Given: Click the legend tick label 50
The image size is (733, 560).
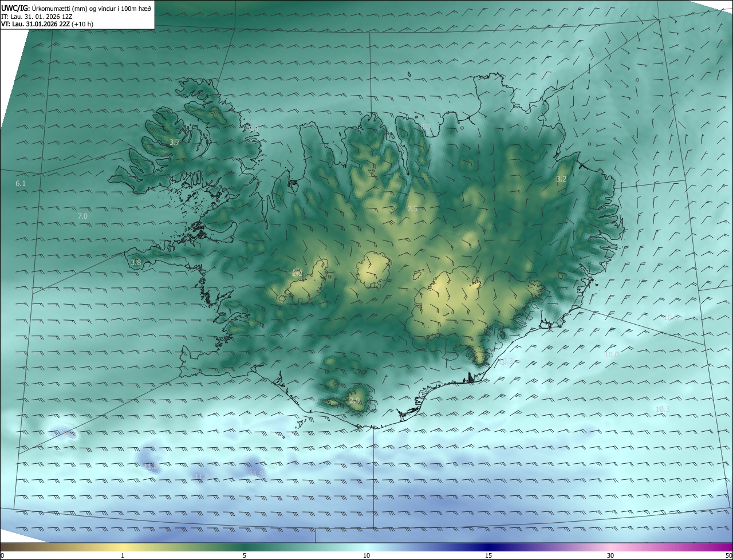Looking at the screenshot, I should [x=728, y=555].
